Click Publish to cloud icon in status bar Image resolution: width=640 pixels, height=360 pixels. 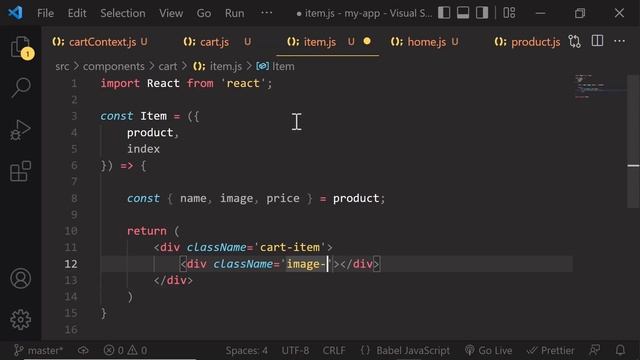point(83,350)
